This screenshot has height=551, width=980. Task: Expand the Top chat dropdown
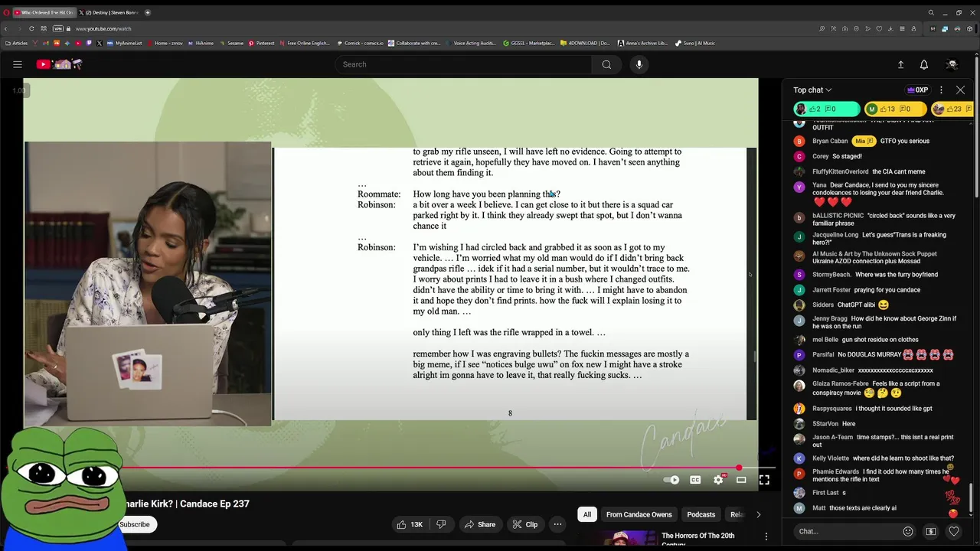pyautogui.click(x=812, y=90)
